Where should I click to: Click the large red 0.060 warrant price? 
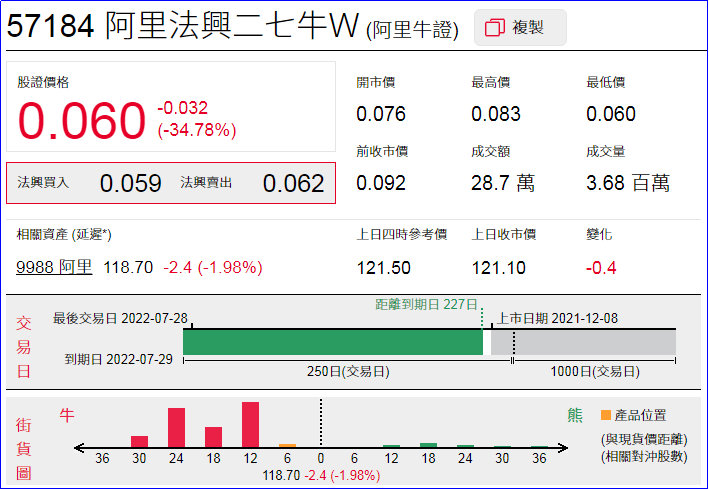[x=82, y=121]
